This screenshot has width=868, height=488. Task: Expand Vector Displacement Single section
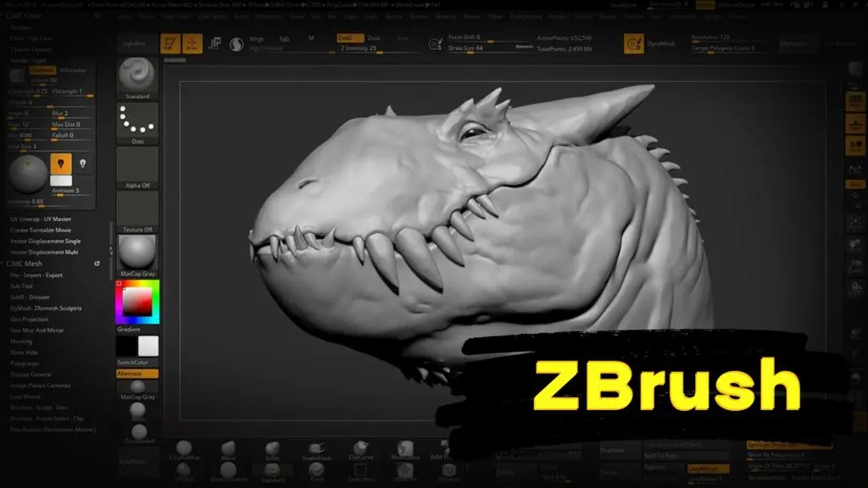point(46,241)
